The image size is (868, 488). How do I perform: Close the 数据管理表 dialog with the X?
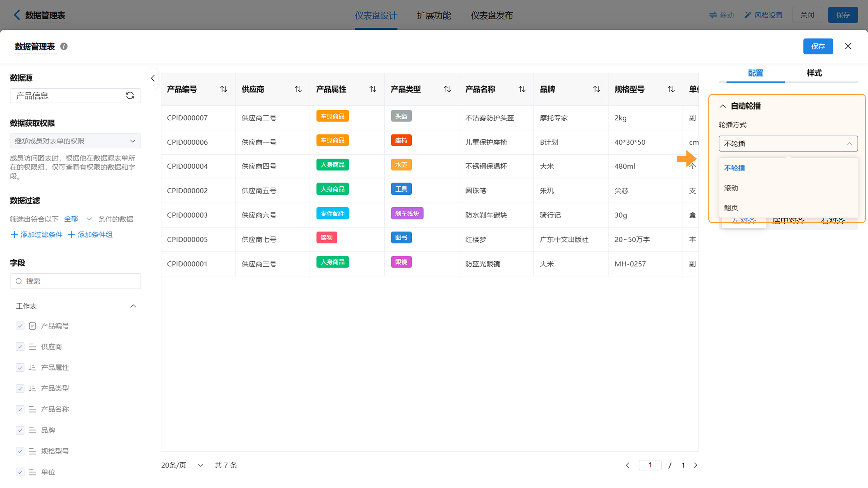[x=848, y=46]
